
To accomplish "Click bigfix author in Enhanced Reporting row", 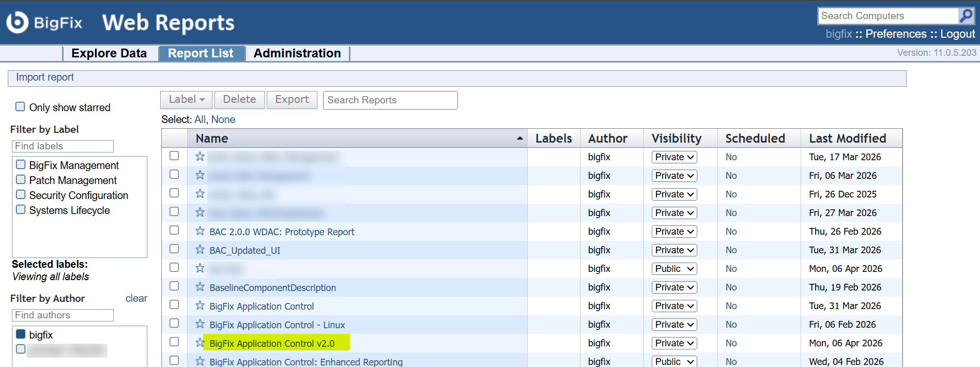I will coord(599,361).
